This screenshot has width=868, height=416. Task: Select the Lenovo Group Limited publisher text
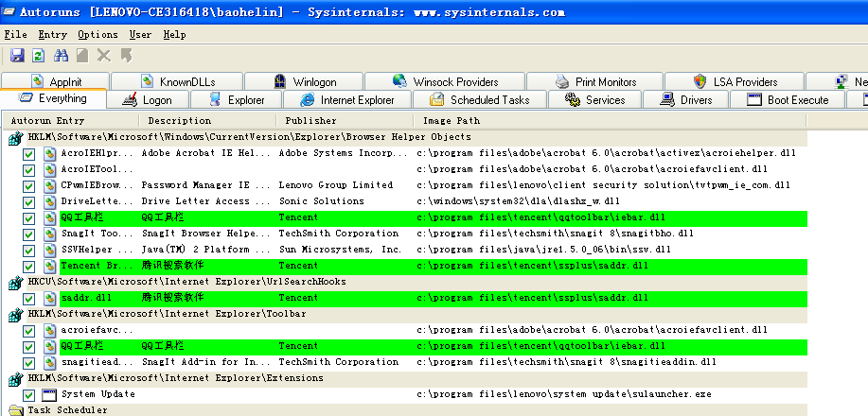point(336,185)
